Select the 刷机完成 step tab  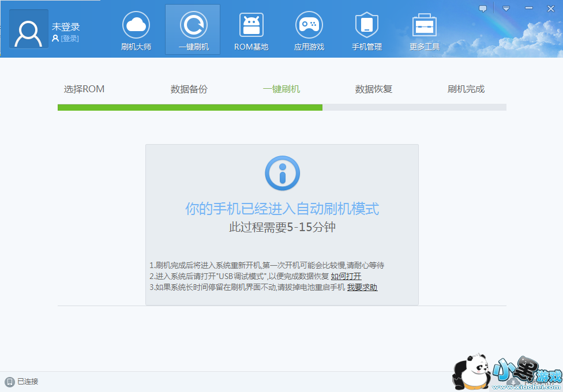tap(466, 89)
